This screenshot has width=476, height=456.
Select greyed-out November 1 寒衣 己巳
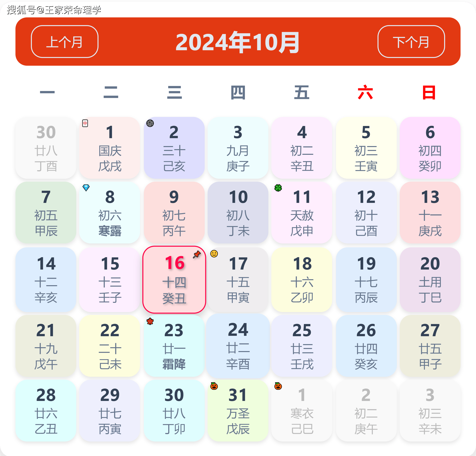click(x=302, y=411)
